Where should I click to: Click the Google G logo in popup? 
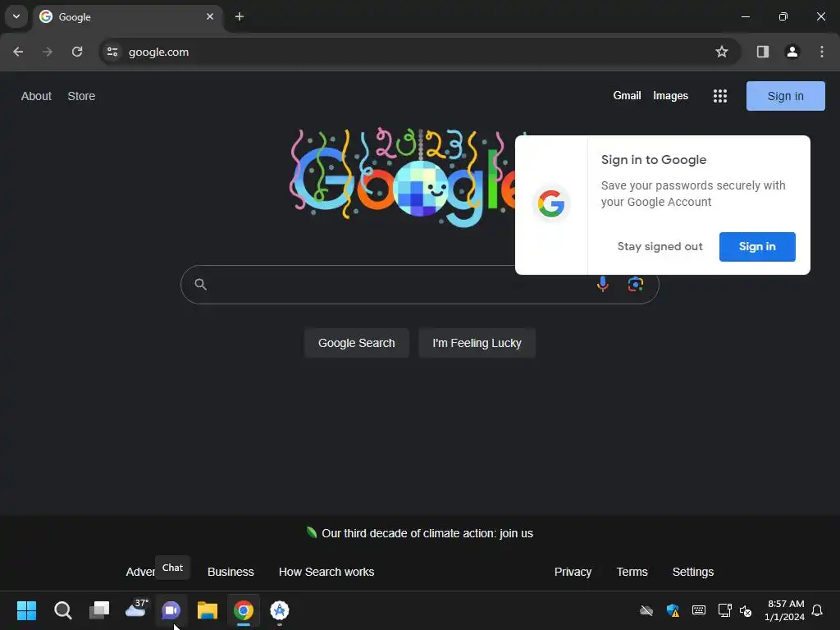551,204
